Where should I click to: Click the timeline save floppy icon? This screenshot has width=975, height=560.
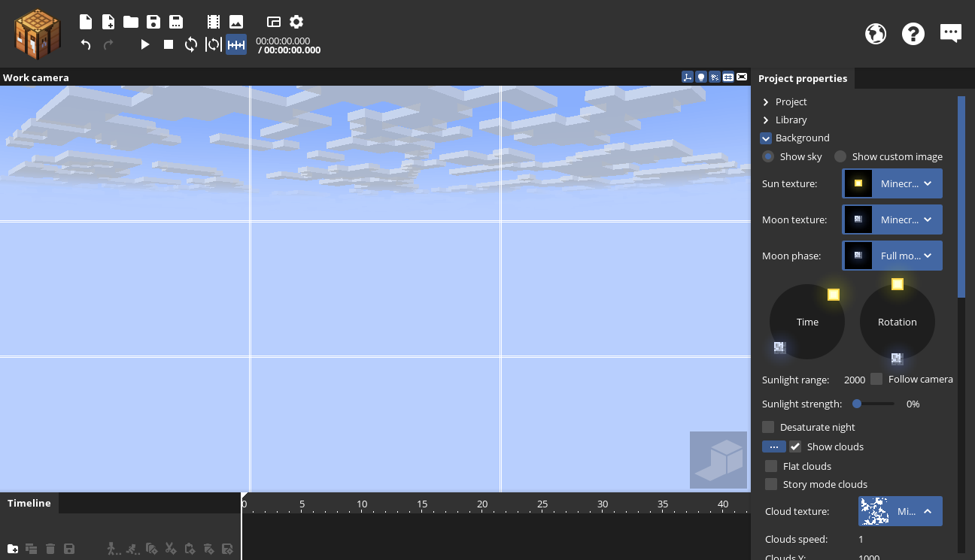click(x=69, y=549)
